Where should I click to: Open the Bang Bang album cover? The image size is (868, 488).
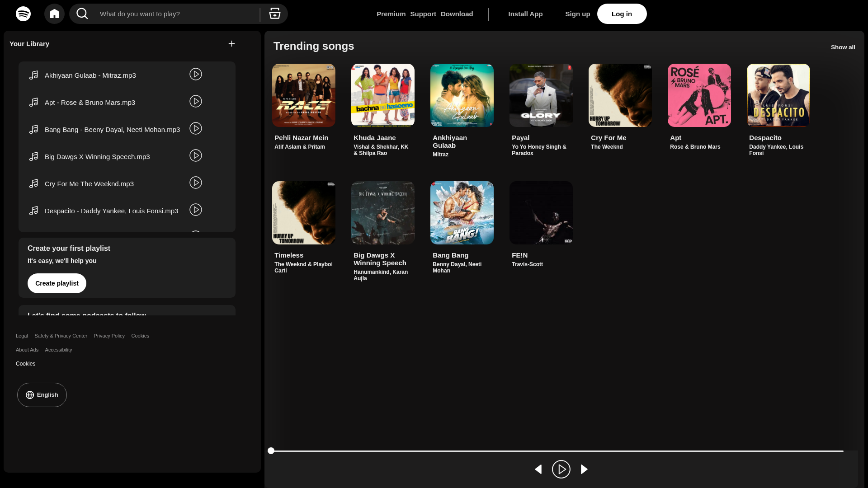(462, 213)
